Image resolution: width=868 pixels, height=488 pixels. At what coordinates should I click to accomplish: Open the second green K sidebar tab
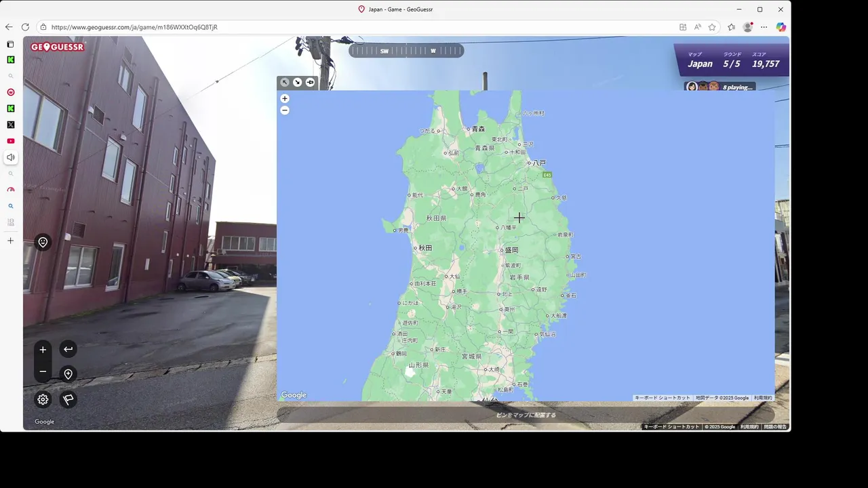pyautogui.click(x=10, y=108)
